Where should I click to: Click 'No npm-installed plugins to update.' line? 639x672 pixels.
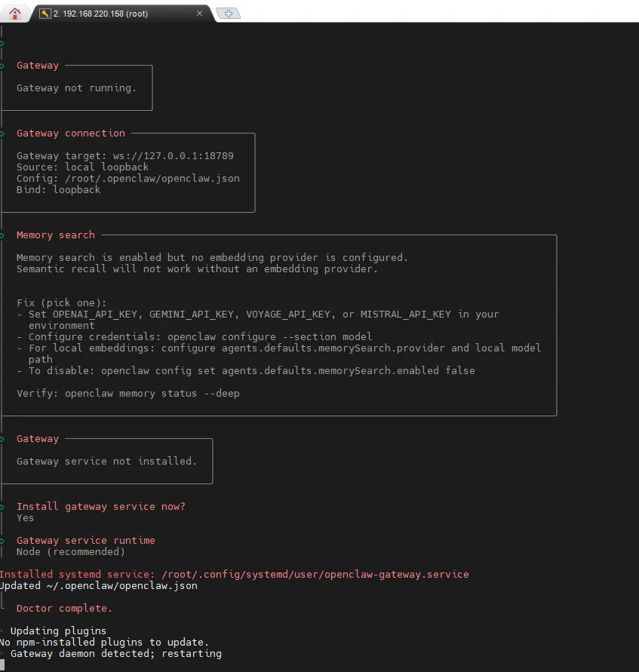tap(104, 643)
